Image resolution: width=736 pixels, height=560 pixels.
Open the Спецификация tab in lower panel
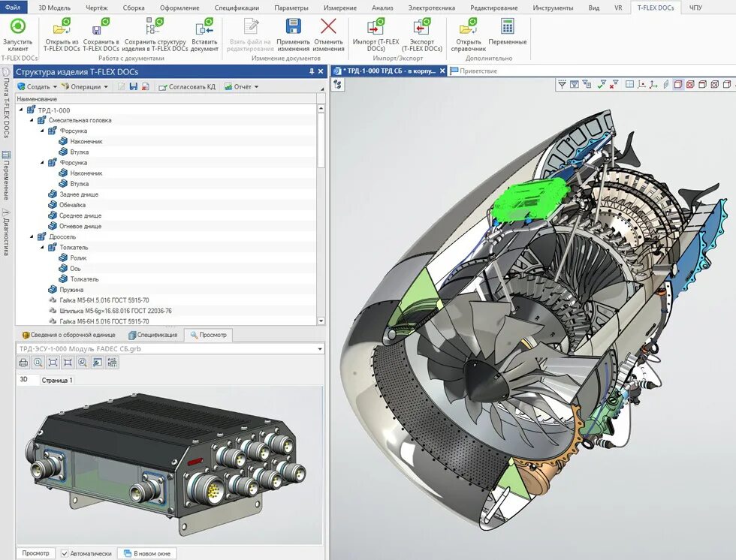(x=153, y=335)
